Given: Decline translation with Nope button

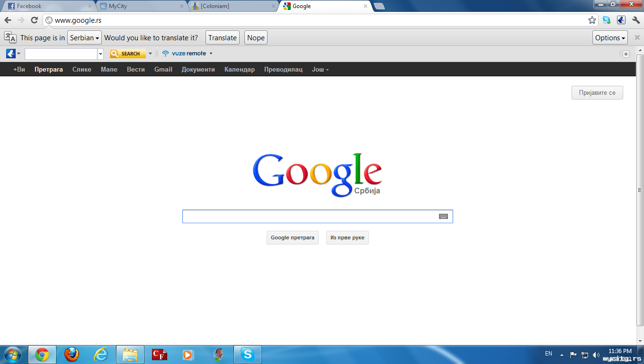Looking at the screenshot, I should click(x=256, y=38).
